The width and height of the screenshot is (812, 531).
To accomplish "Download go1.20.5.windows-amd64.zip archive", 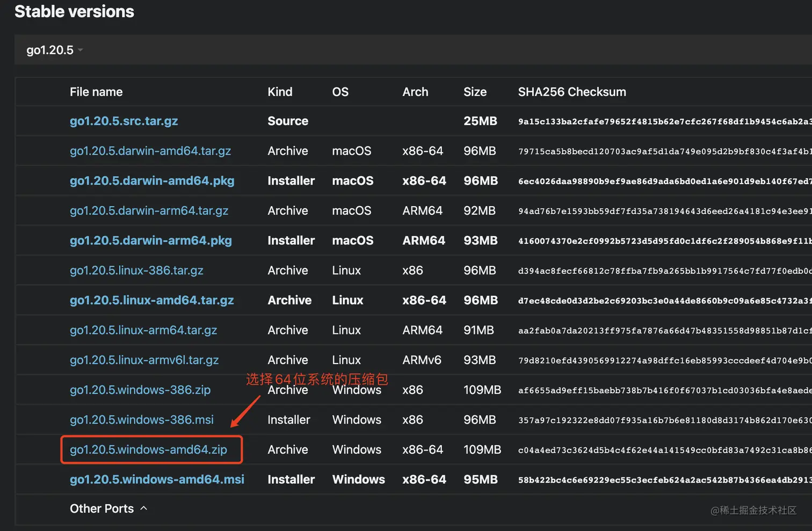I will pos(148,449).
